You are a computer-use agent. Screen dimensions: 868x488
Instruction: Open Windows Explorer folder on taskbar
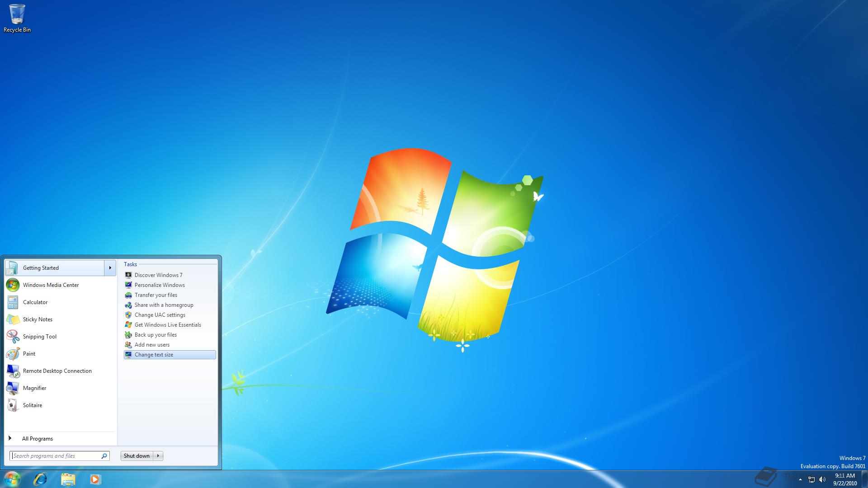pyautogui.click(x=68, y=479)
